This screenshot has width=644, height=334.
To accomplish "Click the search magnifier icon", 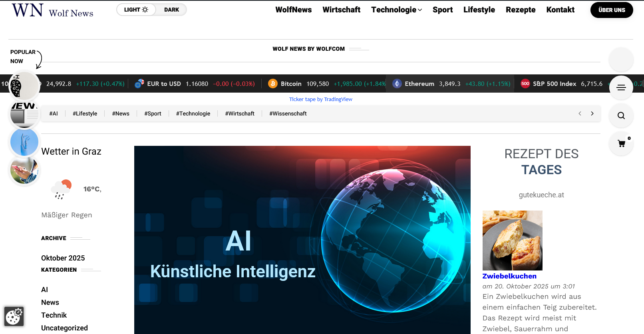I will pyautogui.click(x=621, y=115).
